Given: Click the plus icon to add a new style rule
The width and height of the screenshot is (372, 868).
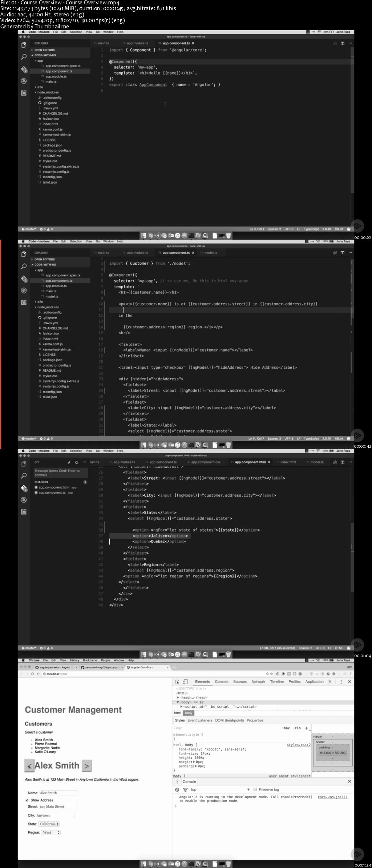Looking at the screenshot, I should [307, 728].
